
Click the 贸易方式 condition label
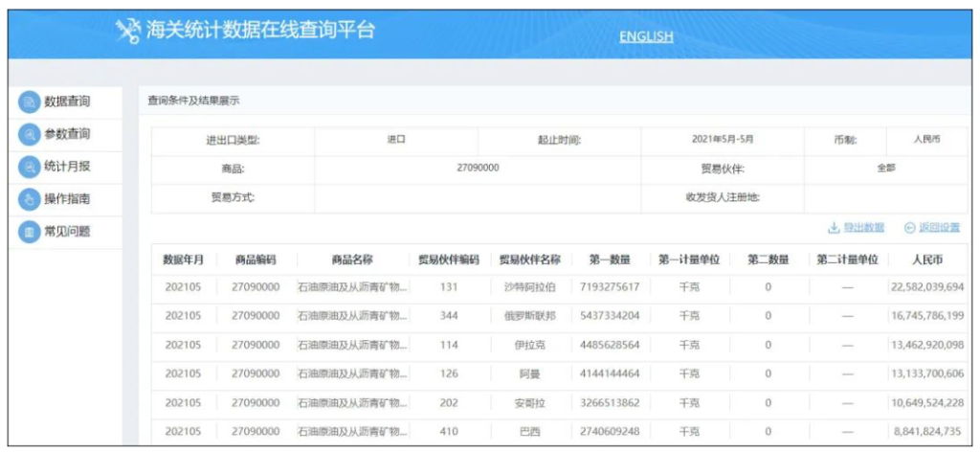234,198
